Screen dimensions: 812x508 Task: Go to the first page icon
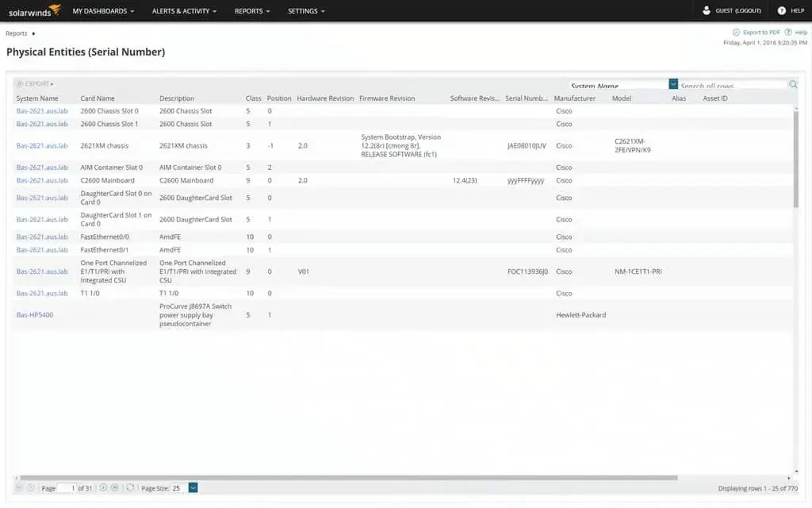tap(19, 488)
